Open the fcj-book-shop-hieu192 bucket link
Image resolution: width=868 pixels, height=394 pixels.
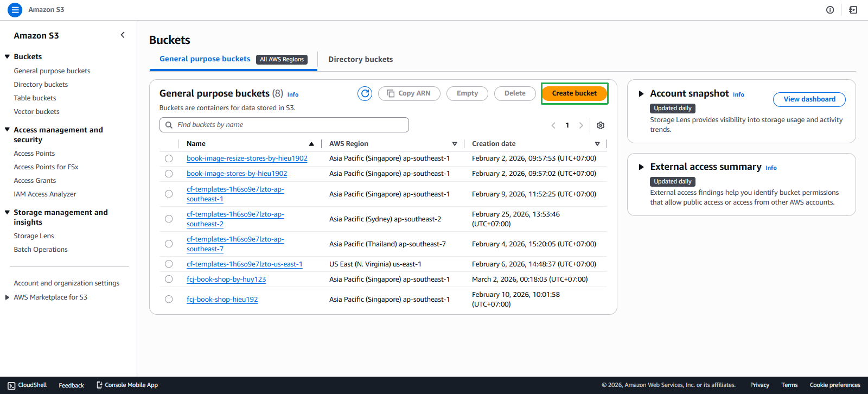222,300
